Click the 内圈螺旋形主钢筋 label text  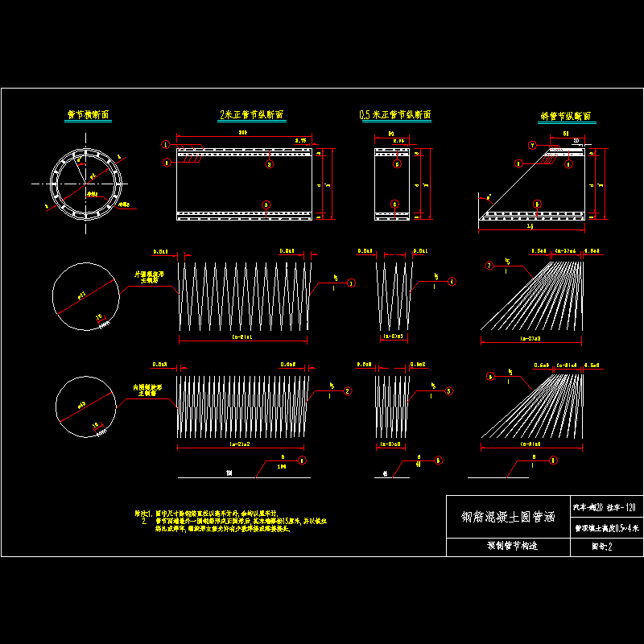coord(147,390)
